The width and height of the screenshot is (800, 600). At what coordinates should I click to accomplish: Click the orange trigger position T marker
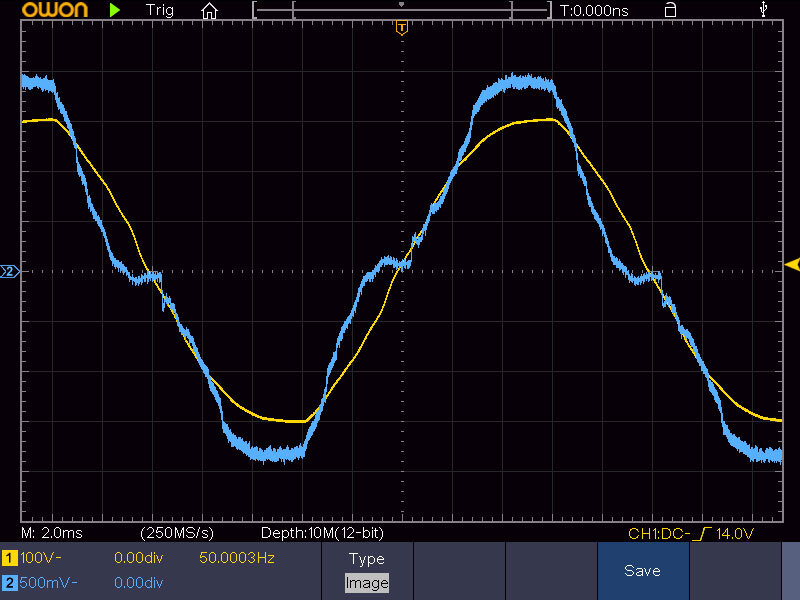point(402,27)
